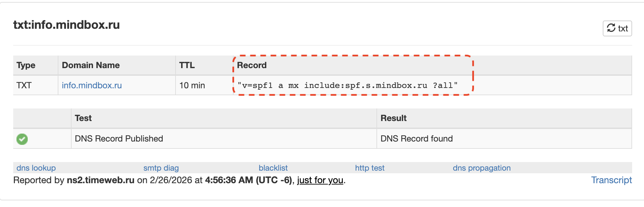View the Transcript of this lookup
This screenshot has height=207, width=644.
click(612, 180)
